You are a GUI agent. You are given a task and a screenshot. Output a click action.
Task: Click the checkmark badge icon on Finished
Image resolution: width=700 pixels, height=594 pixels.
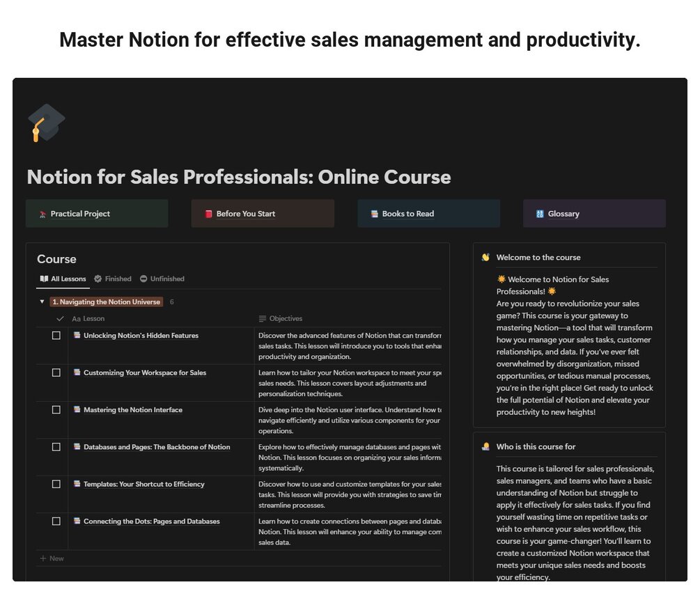click(x=98, y=279)
